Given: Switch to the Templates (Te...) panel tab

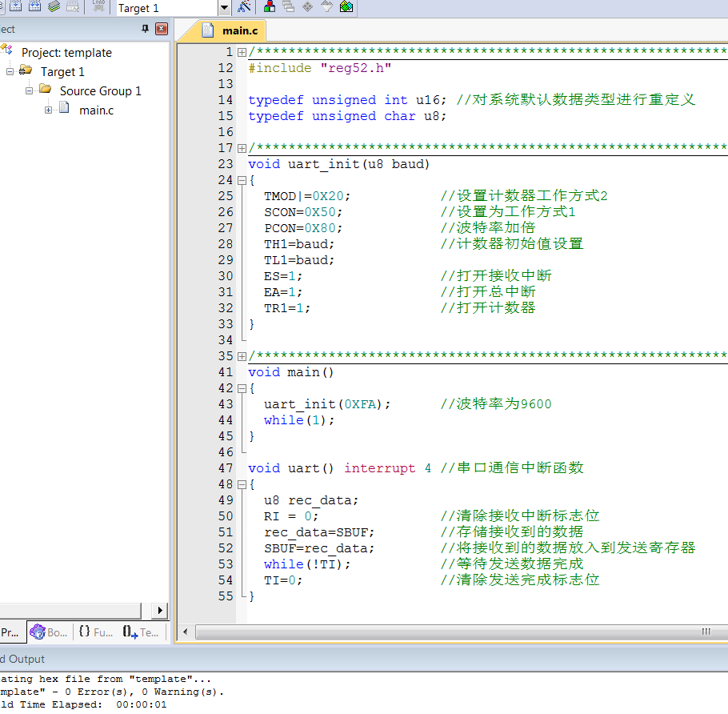Looking at the screenshot, I should pos(141,632).
